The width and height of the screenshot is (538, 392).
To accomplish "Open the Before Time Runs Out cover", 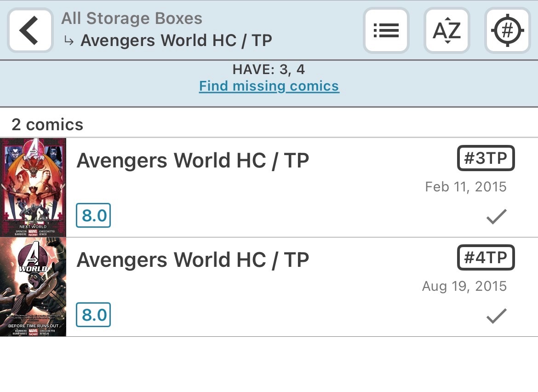I will point(33,287).
